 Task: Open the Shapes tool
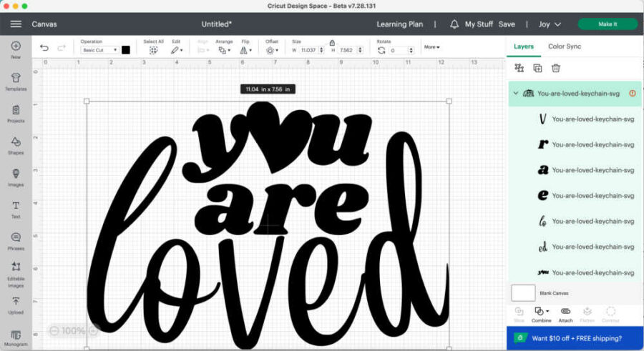(x=16, y=144)
